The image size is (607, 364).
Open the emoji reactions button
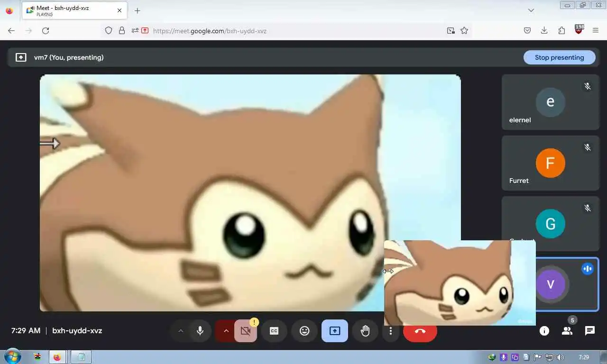[x=304, y=331]
